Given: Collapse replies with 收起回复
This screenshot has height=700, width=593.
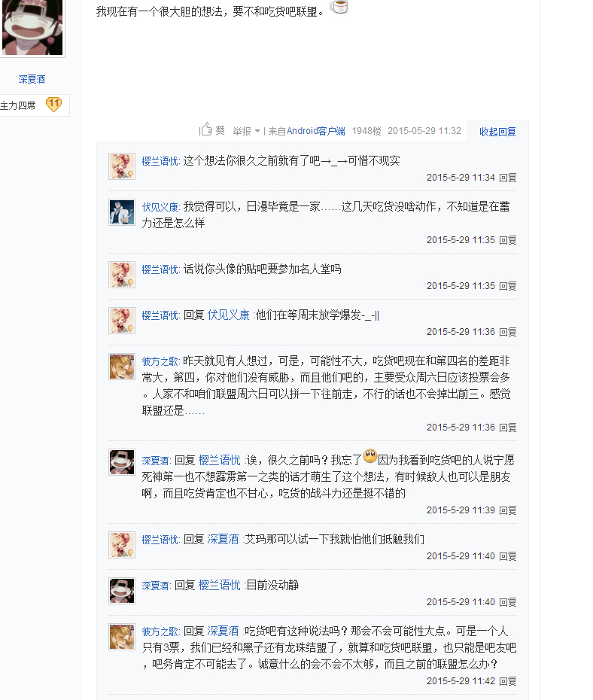Looking at the screenshot, I should pyautogui.click(x=497, y=132).
